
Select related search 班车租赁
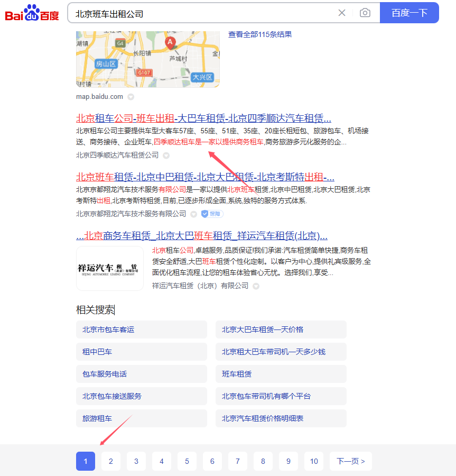click(x=281, y=374)
